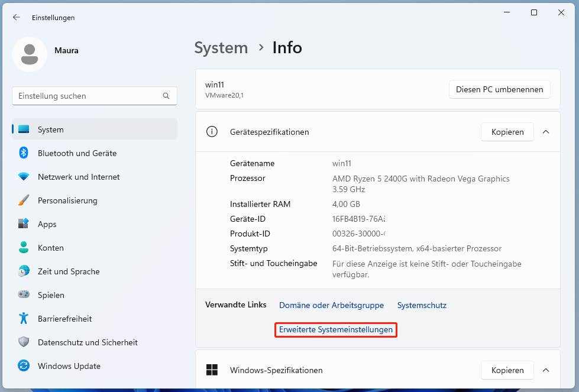Screen dimensions: 579x392
Task: Minimize the Einstellungen window
Action: [507, 12]
